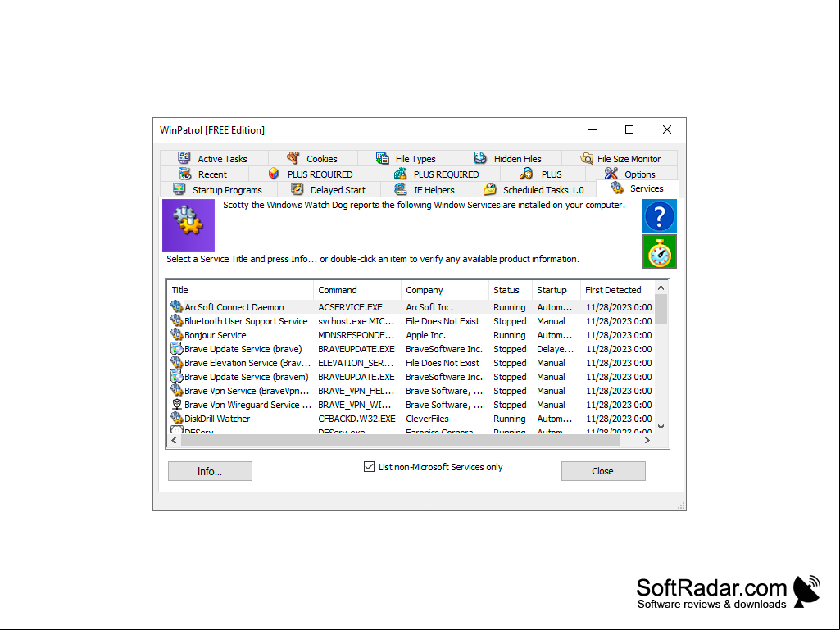Switch to the Cookies tab

click(x=313, y=159)
